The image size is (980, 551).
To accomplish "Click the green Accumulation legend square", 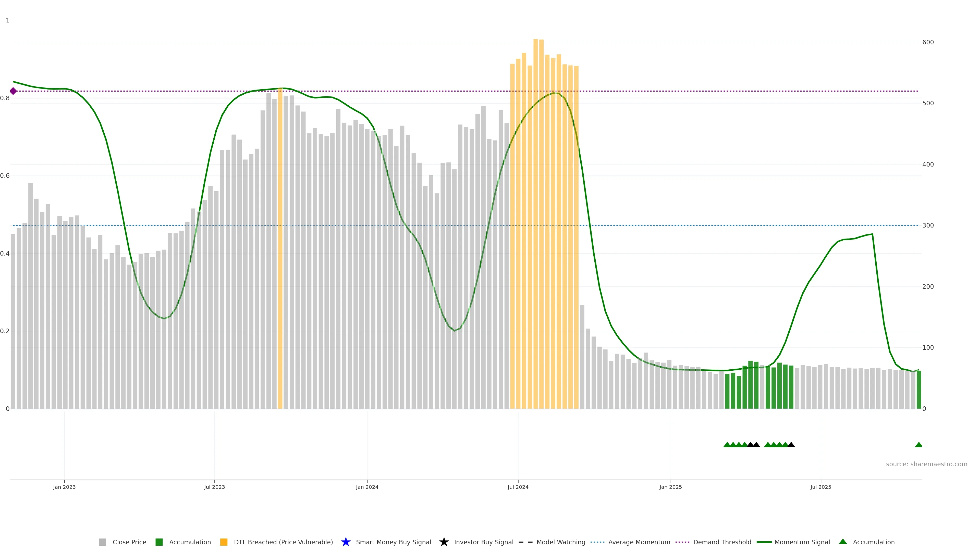I will [x=159, y=542].
